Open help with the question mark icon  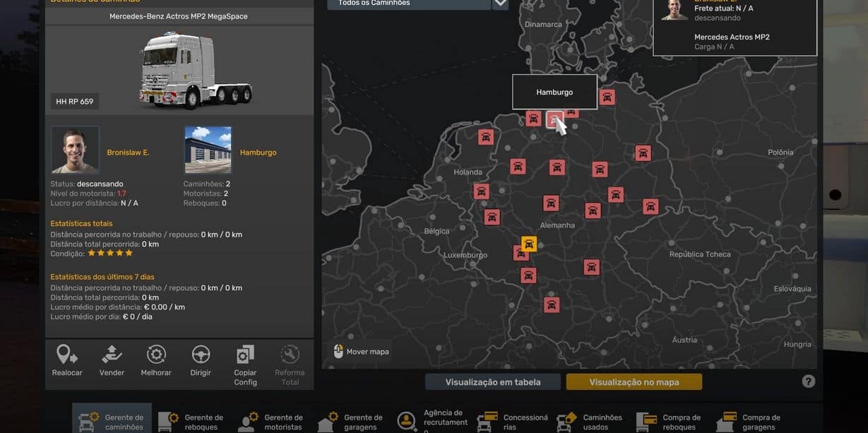pyautogui.click(x=809, y=381)
